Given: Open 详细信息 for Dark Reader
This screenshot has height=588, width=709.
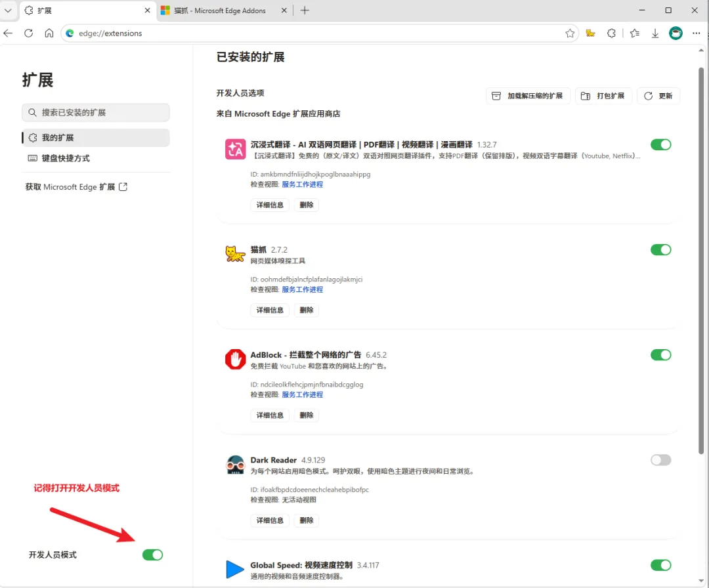Looking at the screenshot, I should coord(270,520).
